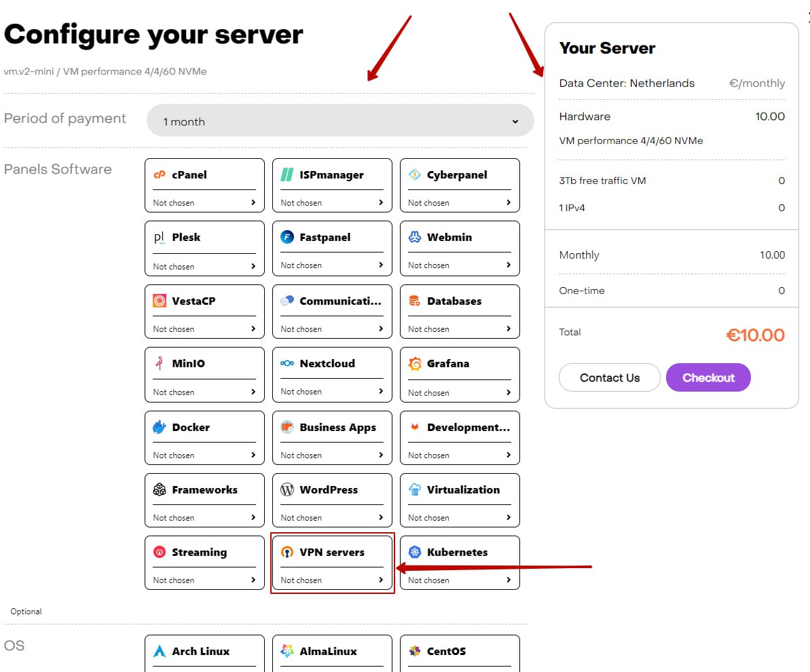The image size is (810, 672).
Task: Pick the CentOS operating system card
Action: click(x=460, y=652)
